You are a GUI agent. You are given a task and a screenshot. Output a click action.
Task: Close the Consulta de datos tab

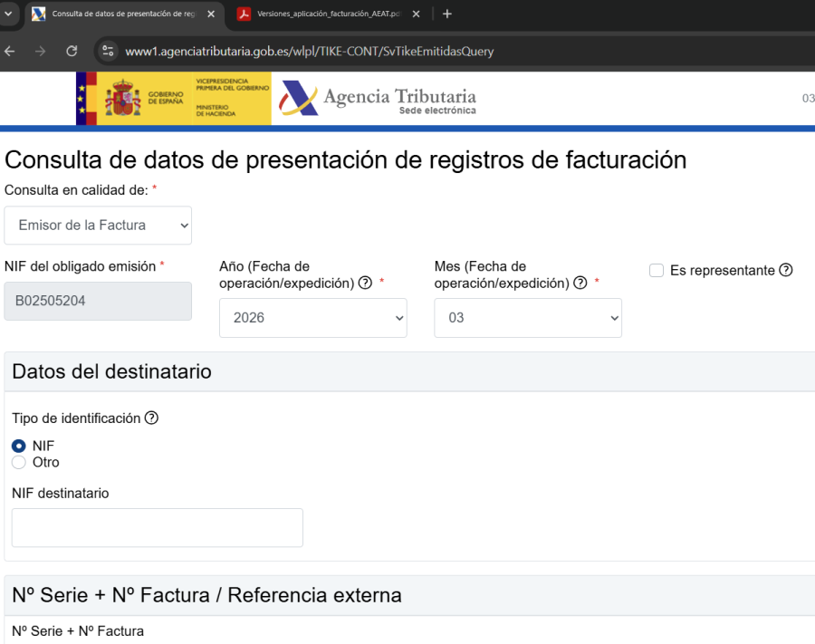pos(211,14)
